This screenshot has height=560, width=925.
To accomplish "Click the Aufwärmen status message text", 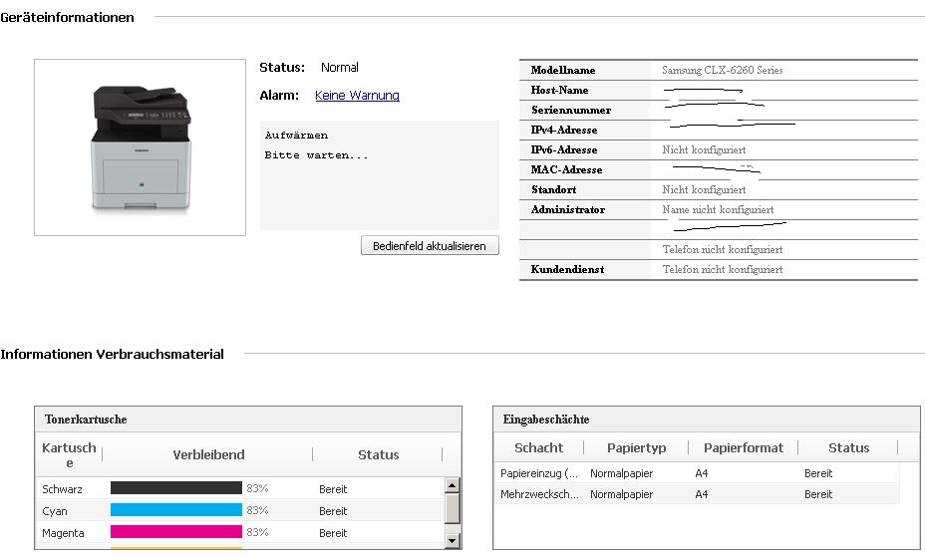I will click(x=296, y=135).
